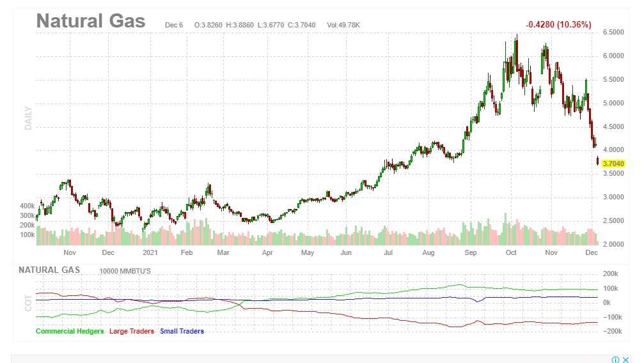Click the Dec 6 date readout

point(174,25)
